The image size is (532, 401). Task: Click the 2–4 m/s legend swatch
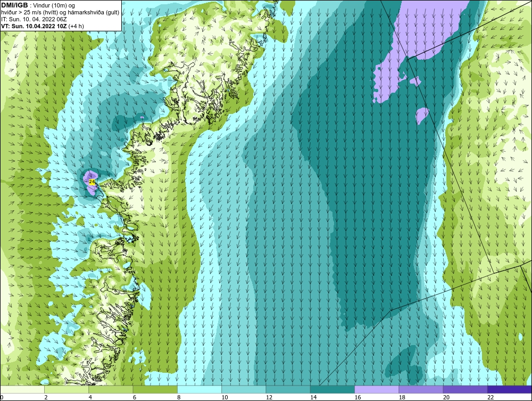[x=66, y=389]
